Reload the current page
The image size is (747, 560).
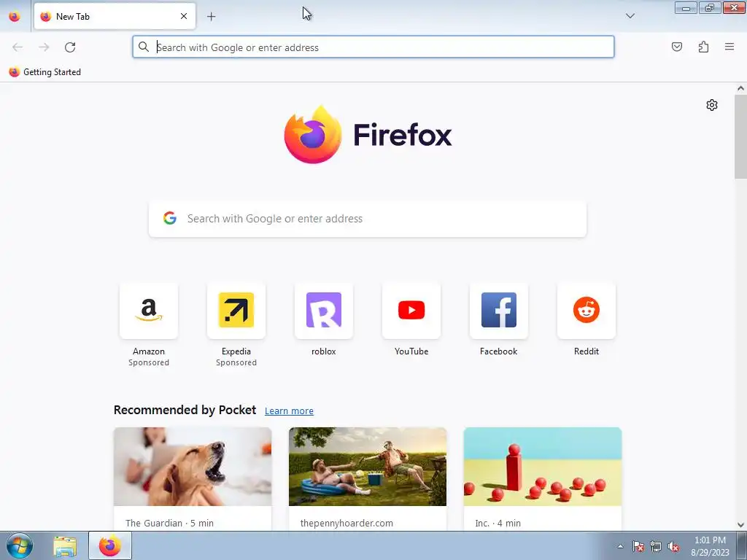[70, 47]
